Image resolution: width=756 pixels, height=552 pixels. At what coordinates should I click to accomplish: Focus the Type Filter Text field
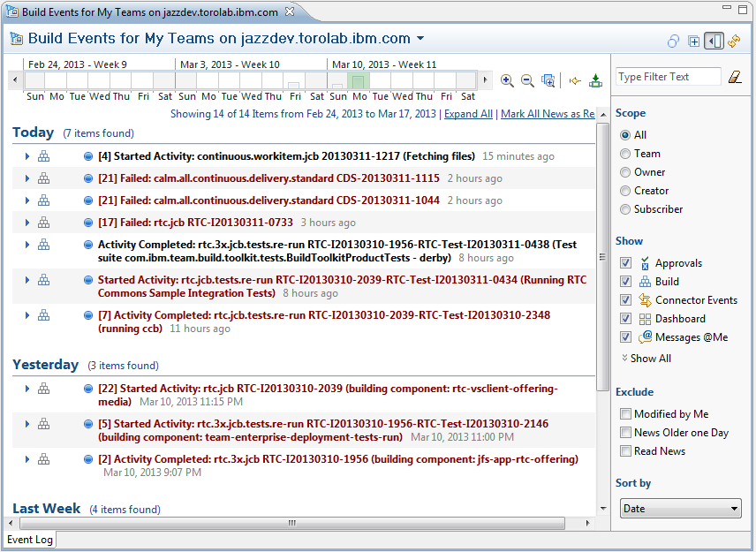point(669,77)
